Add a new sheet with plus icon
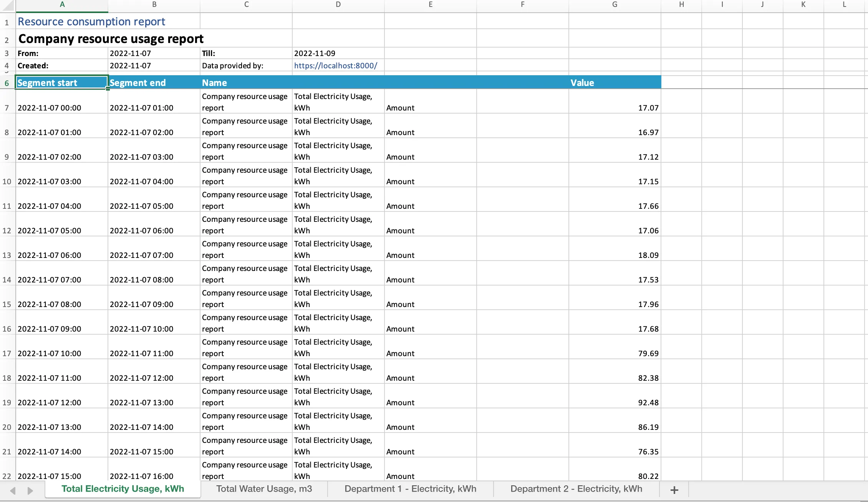The height and width of the screenshot is (502, 868). [674, 490]
